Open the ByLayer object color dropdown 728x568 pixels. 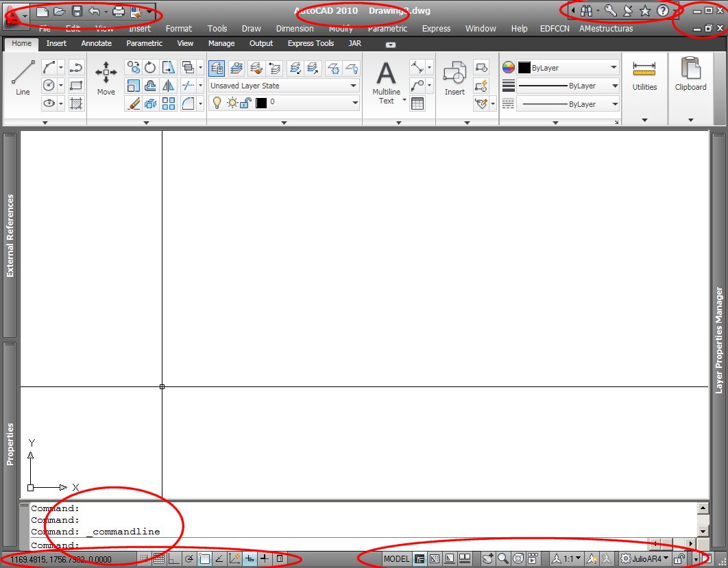pyautogui.click(x=568, y=68)
